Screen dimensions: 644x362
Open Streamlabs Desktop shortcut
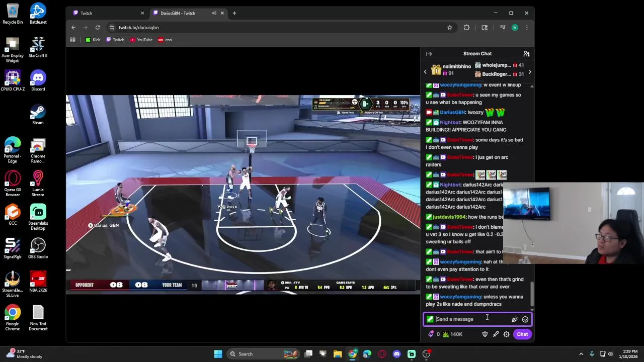pyautogui.click(x=38, y=217)
